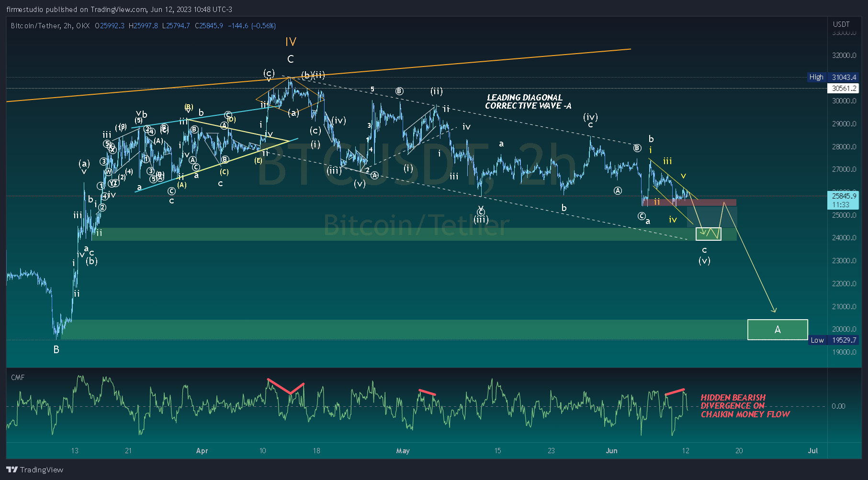Select the HIDDEN BEARISH DIVERGENCE ON CHAIKIN MONEY FLOW note

click(x=745, y=406)
